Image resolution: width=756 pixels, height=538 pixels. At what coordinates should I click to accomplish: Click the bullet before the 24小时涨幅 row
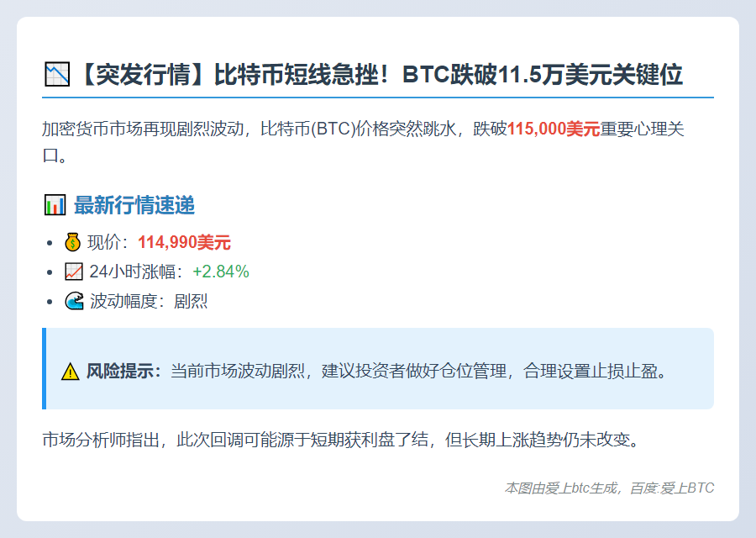click(48, 271)
